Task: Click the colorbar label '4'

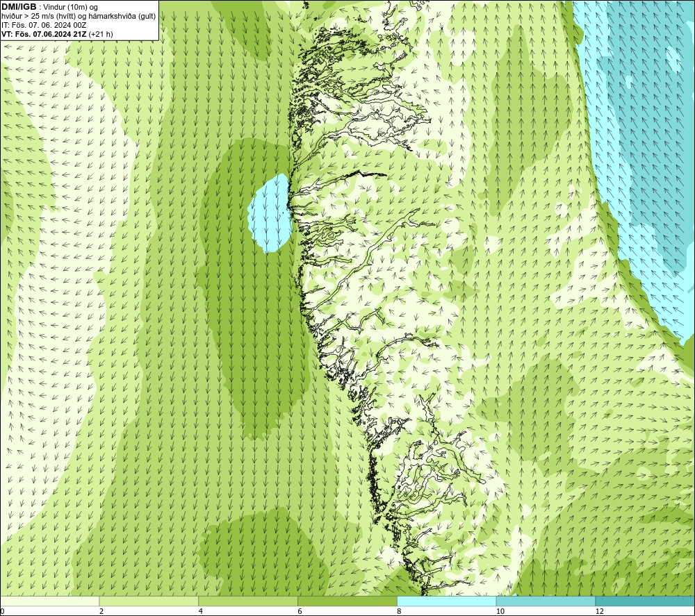Action: (x=201, y=611)
